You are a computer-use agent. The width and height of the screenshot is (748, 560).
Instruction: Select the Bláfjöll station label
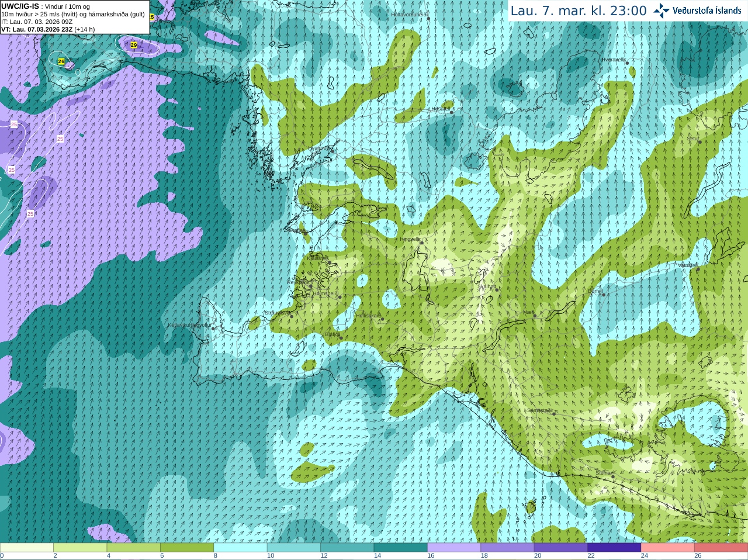click(x=332, y=334)
